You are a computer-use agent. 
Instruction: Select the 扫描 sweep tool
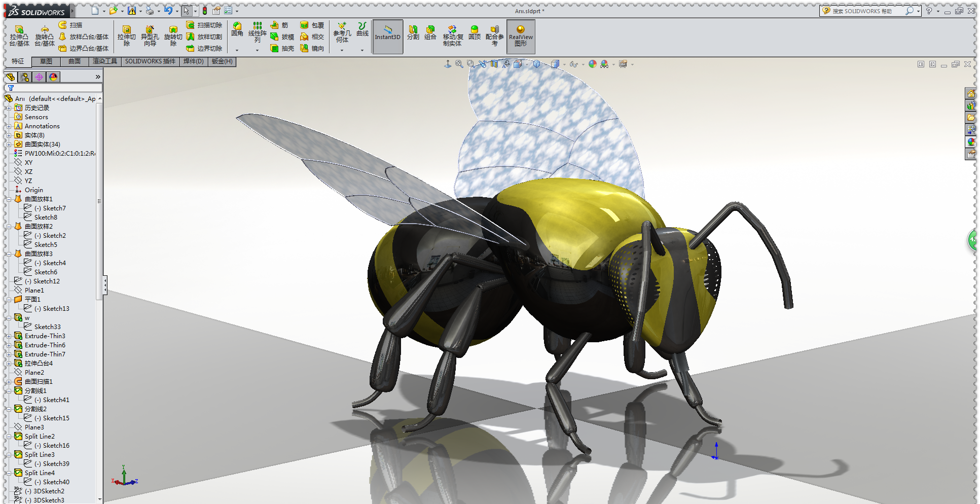70,25
